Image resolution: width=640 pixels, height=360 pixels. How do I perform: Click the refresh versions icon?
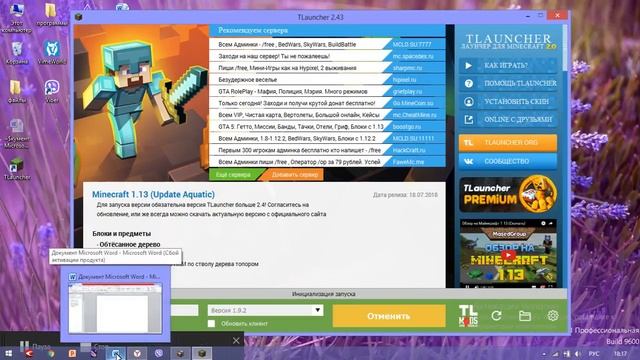click(496, 316)
